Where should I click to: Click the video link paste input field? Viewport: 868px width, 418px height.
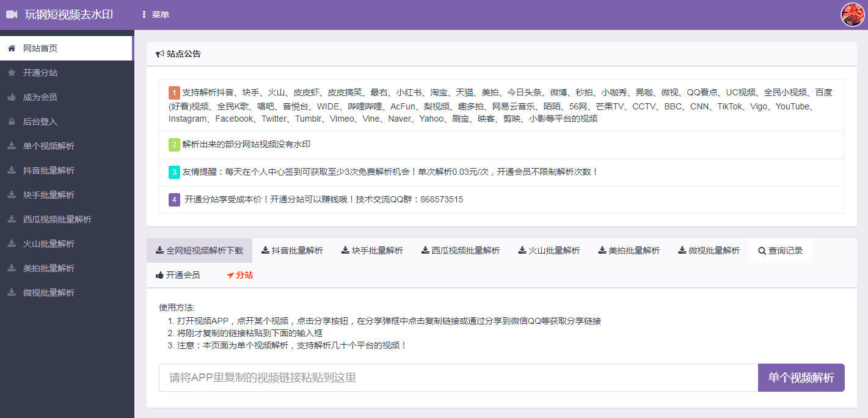click(x=457, y=378)
